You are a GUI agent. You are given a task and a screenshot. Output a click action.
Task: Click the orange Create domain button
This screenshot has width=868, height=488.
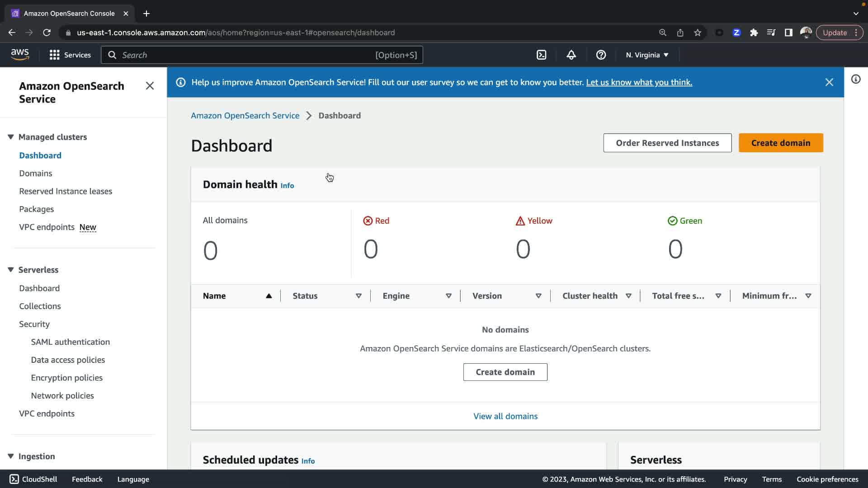click(x=781, y=143)
